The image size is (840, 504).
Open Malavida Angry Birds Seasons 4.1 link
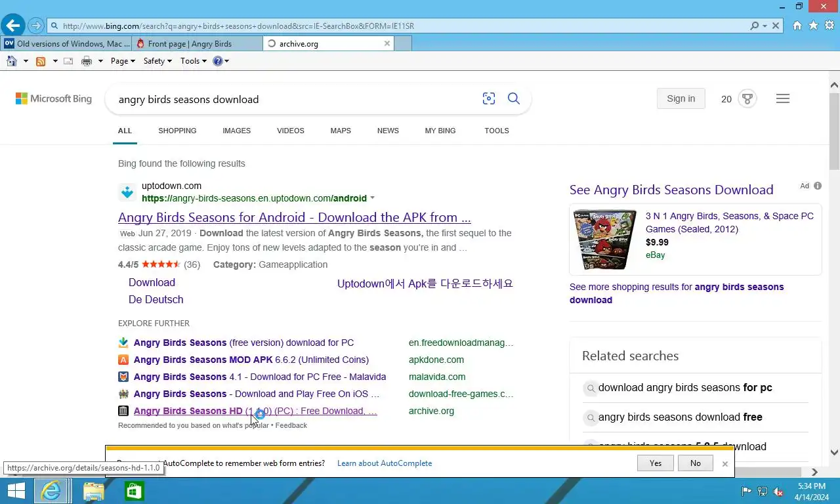(260, 377)
